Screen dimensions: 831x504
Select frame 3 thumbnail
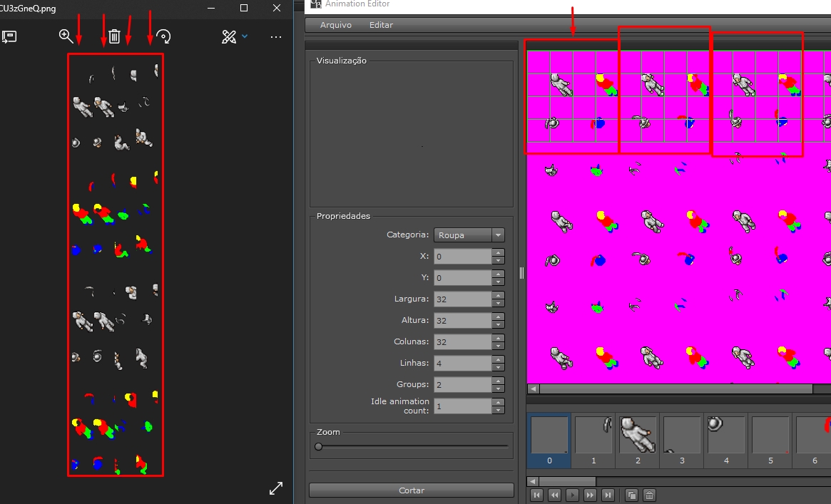pos(682,441)
